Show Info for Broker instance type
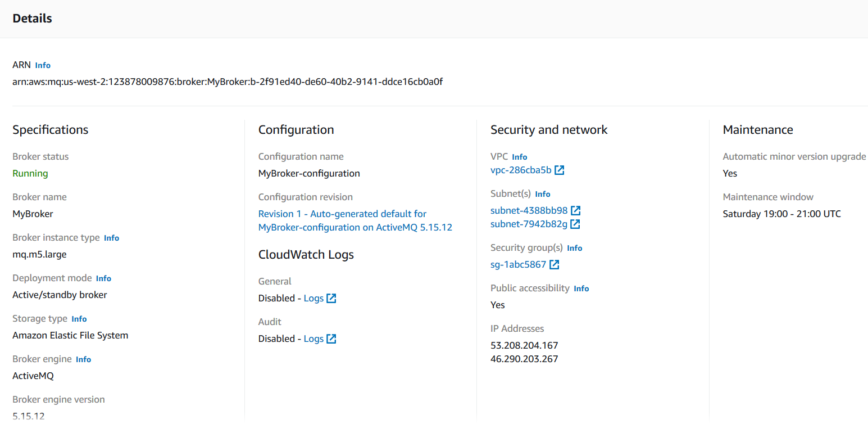The image size is (868, 424). (111, 238)
